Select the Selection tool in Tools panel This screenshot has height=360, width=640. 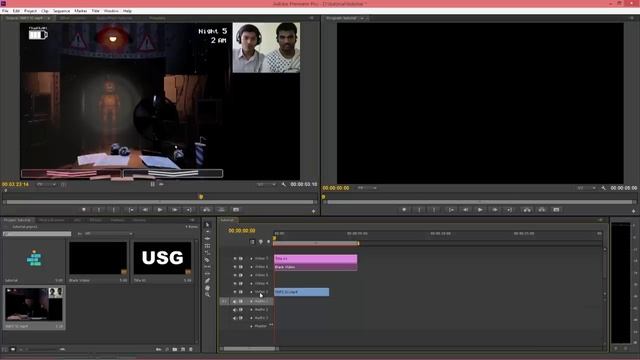(207, 224)
